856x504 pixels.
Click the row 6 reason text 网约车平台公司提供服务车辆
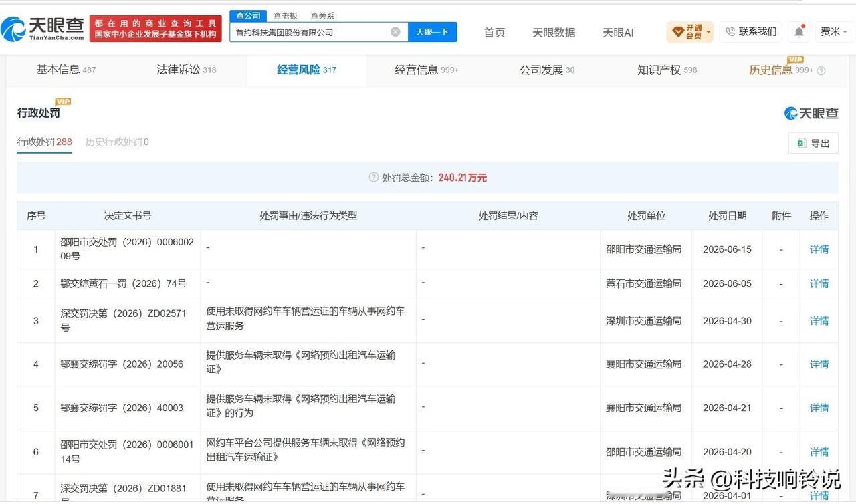[x=306, y=450]
